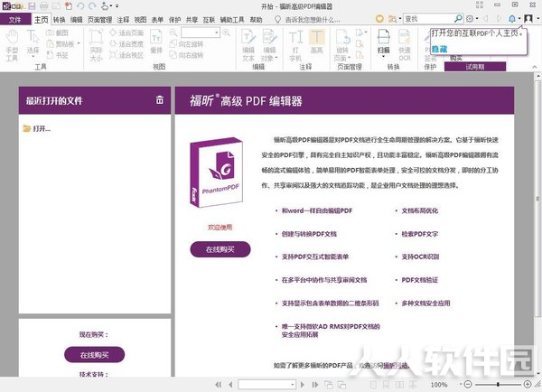Image resolution: width=542 pixels, height=392 pixels.
Task: Choose Fit Visible (适合视区)
Action: 126,55
